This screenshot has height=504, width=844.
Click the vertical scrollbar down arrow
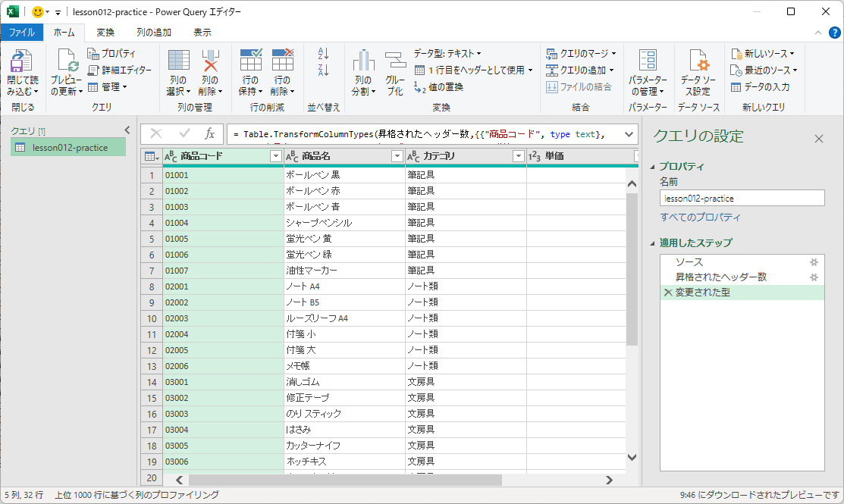click(x=632, y=457)
